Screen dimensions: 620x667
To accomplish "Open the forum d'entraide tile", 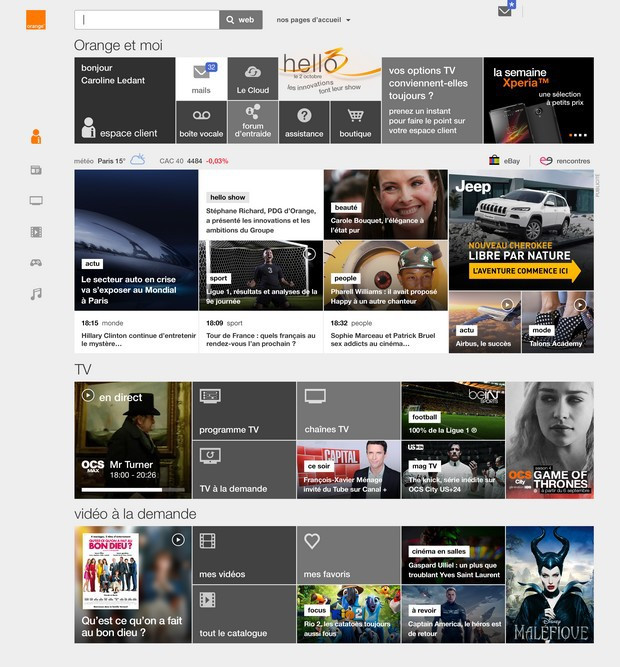I will (x=253, y=122).
